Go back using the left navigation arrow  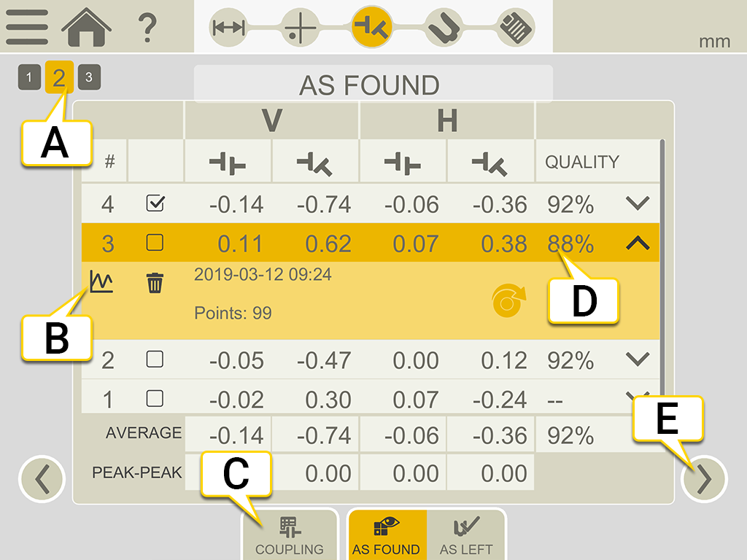(x=42, y=478)
